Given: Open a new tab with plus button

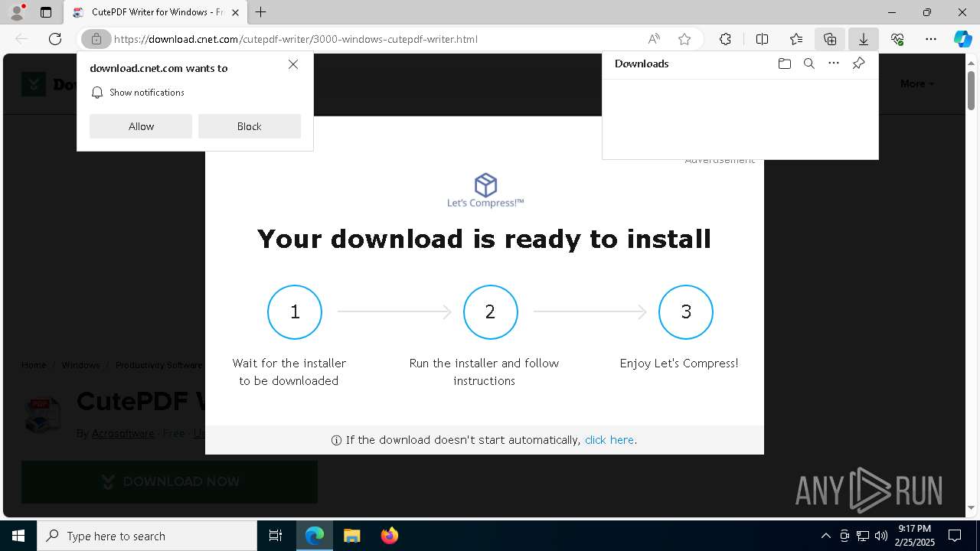Looking at the screenshot, I should tap(261, 12).
